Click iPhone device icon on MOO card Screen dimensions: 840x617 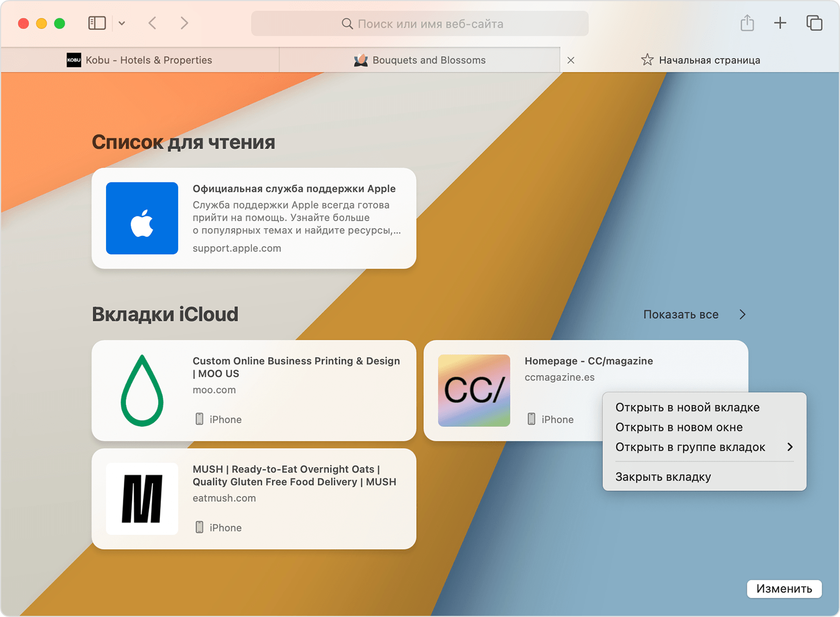click(199, 419)
